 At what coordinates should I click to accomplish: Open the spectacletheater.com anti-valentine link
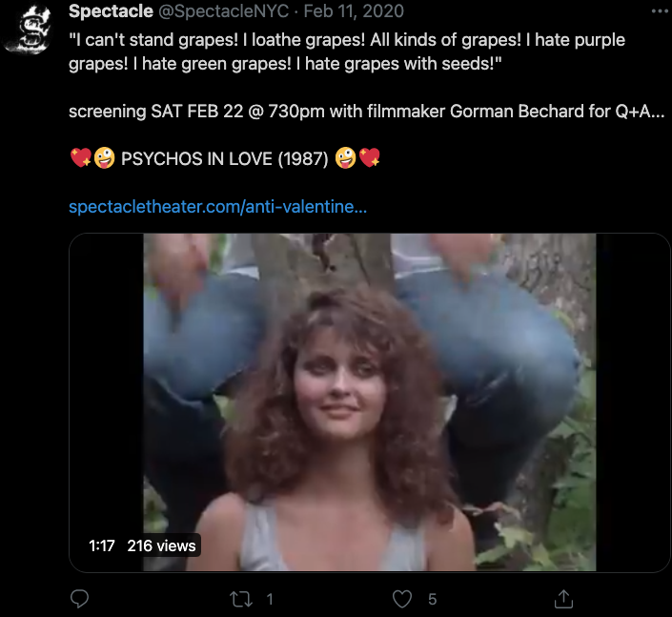[x=217, y=207]
